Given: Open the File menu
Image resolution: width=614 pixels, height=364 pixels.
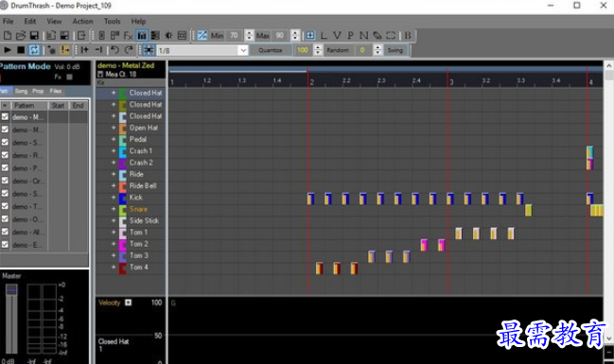Looking at the screenshot, I should point(8,21).
